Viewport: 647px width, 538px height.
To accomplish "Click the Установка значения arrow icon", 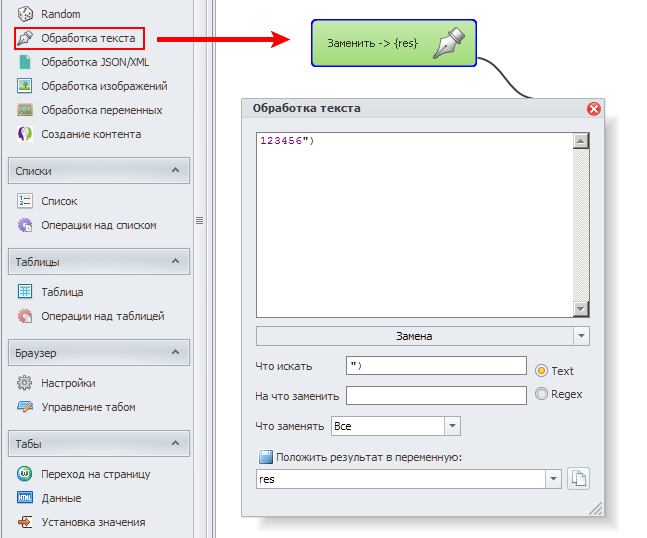I will coord(25,522).
